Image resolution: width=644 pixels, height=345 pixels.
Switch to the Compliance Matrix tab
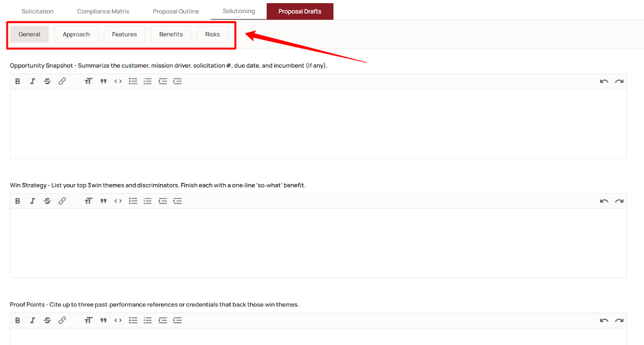click(103, 11)
